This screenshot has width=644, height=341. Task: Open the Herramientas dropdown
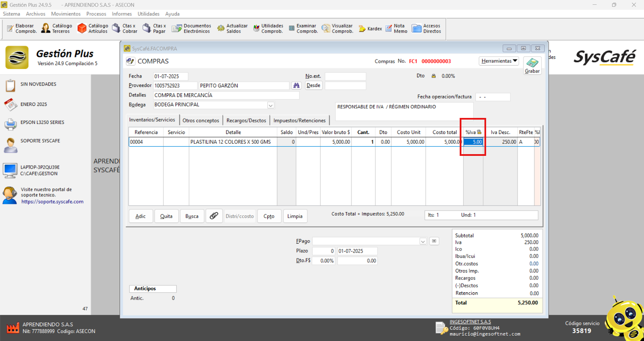click(x=499, y=61)
